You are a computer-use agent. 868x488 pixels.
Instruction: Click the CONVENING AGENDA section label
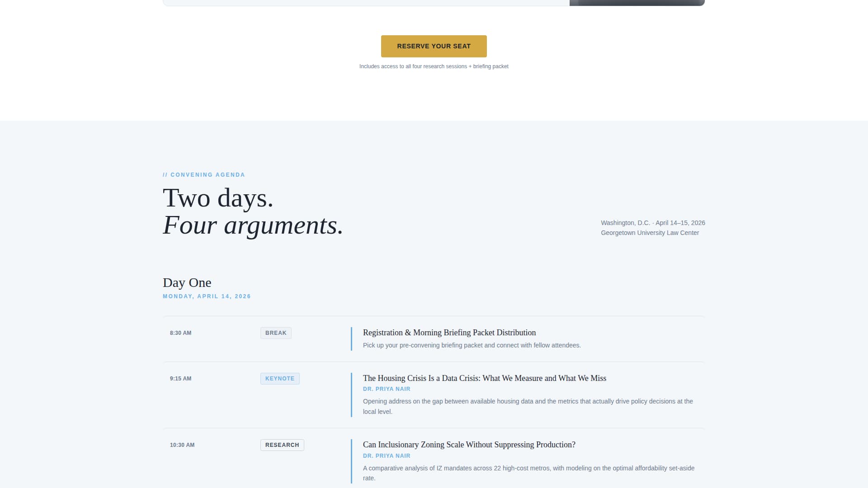pos(203,175)
